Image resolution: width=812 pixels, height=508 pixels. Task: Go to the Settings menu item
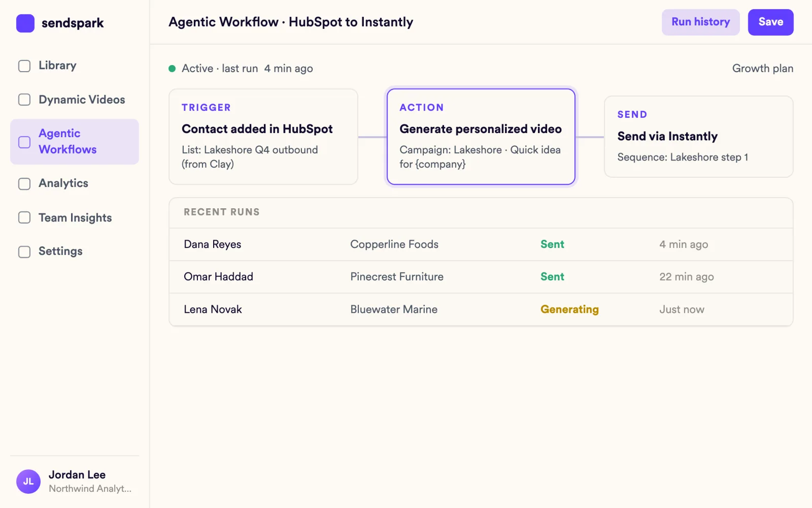75,251
